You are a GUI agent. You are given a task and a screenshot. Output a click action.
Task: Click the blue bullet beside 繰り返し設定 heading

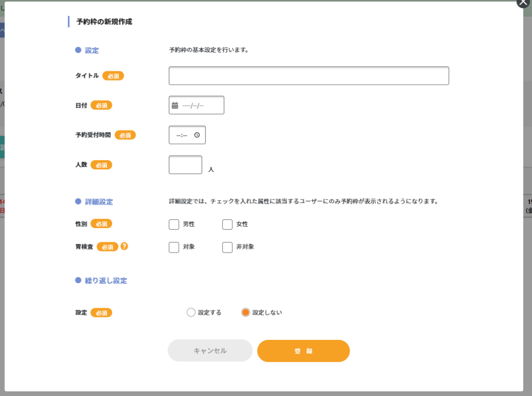tap(78, 280)
